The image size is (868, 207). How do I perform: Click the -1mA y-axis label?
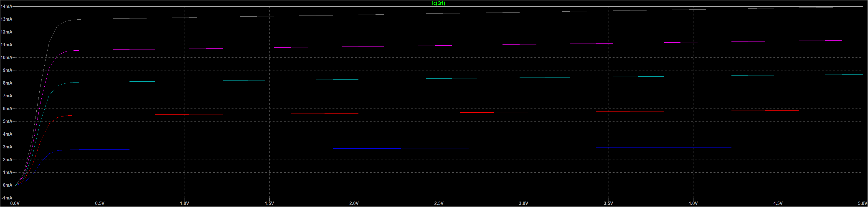tap(7, 198)
